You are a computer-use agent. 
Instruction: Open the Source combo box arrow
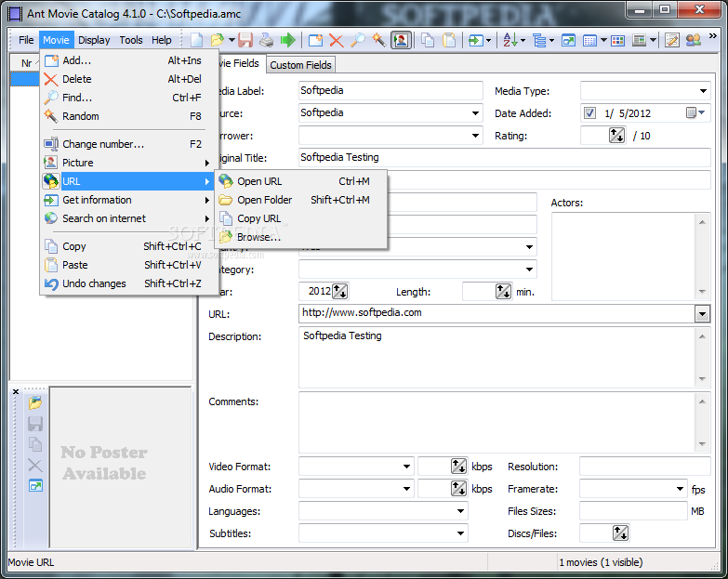tap(475, 113)
